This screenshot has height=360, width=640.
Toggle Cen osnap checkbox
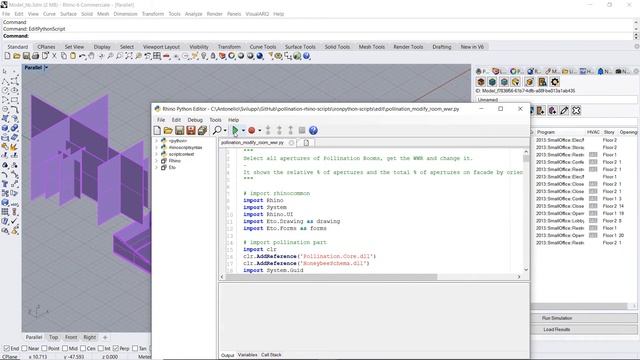[x=83, y=349]
